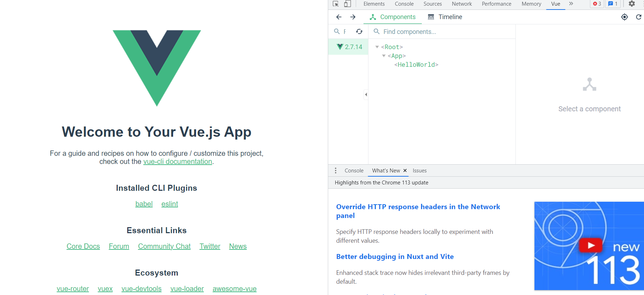Open the Sources panel tab

433,4
